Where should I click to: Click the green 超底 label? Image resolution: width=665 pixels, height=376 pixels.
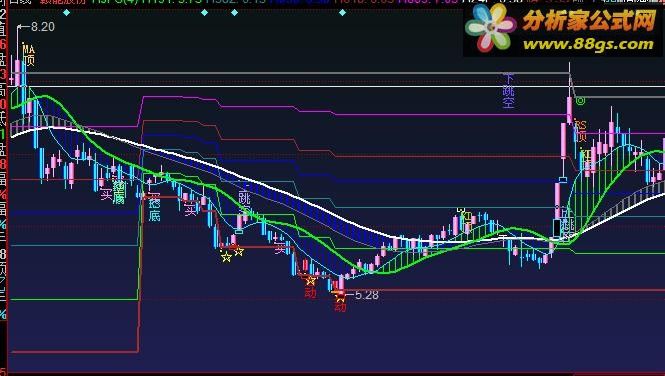coord(120,193)
